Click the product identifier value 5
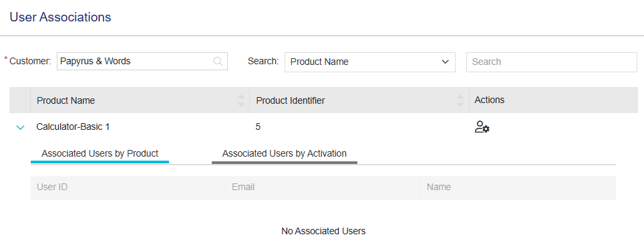The width and height of the screenshot is (644, 249). click(258, 127)
